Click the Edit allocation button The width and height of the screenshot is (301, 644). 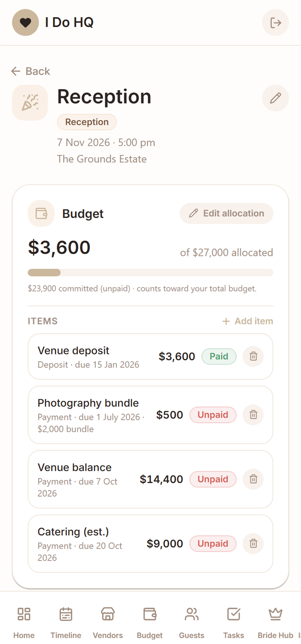pos(227,213)
